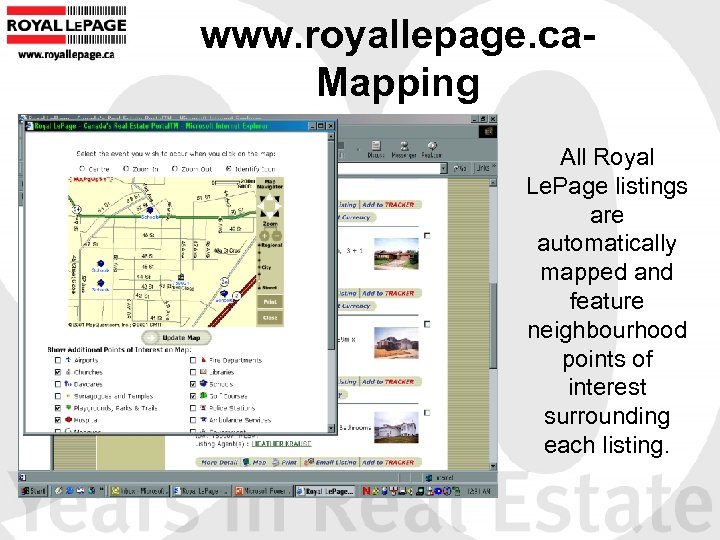Switch to Inbox - Microsoft taskbar item
Viewport: 720px width, 540px height.
point(140,491)
